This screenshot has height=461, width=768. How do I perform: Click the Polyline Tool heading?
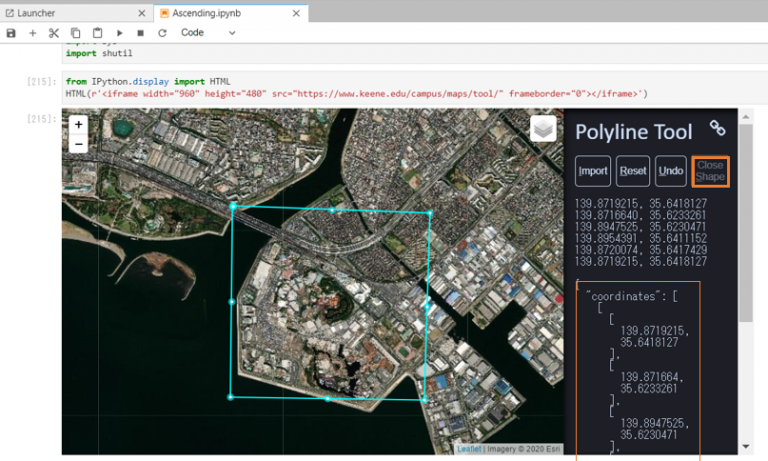(x=634, y=132)
